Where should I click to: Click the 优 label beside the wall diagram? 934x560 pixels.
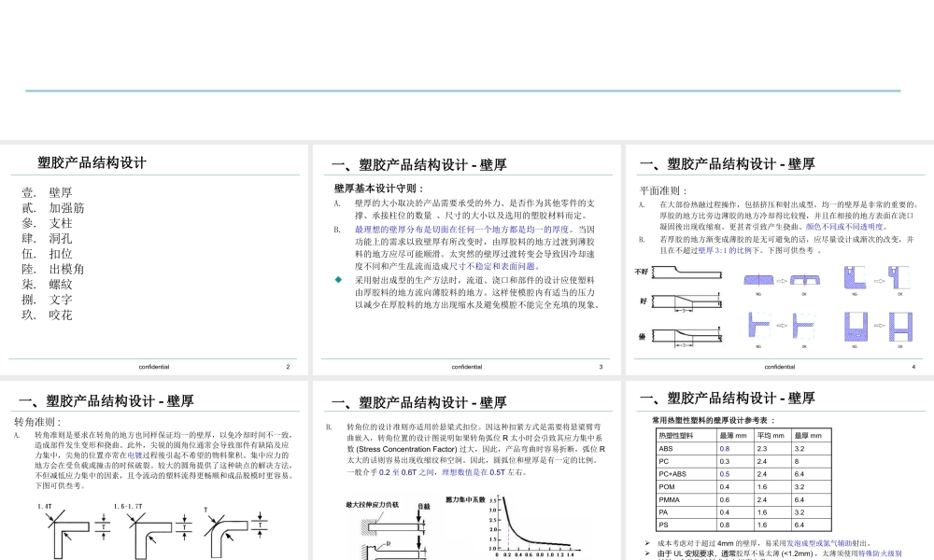tap(643, 337)
